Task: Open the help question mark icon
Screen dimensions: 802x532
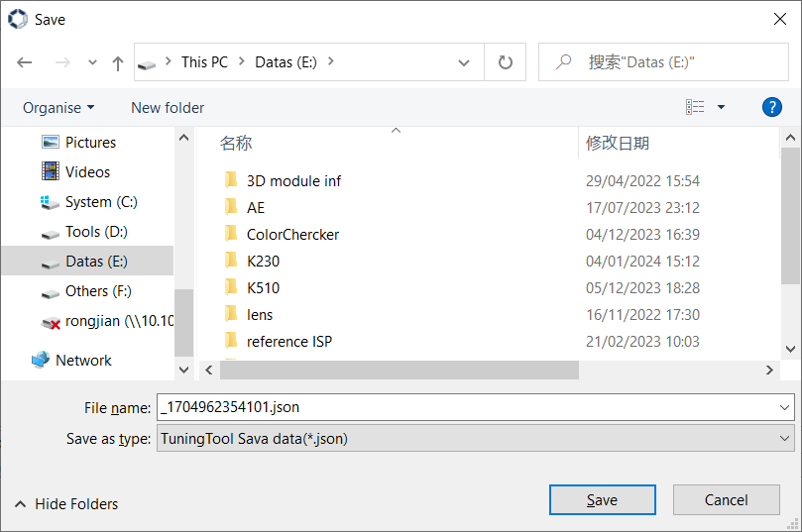Action: coord(771,107)
